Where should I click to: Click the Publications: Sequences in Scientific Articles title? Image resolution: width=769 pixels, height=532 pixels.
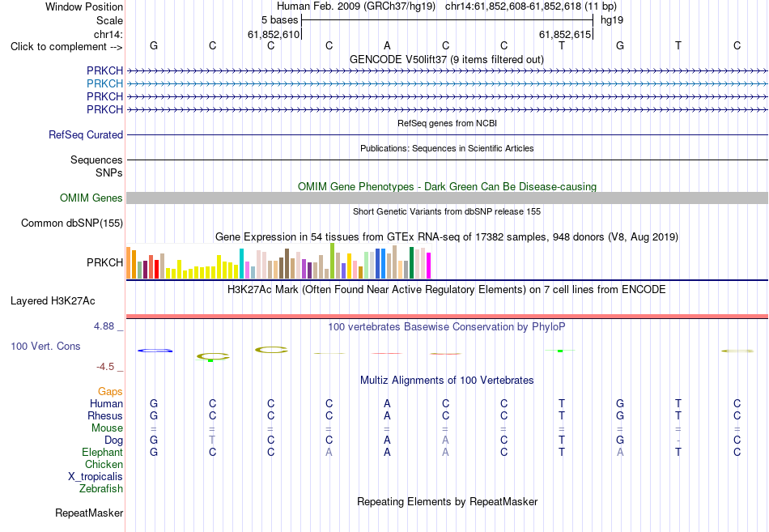click(x=447, y=148)
